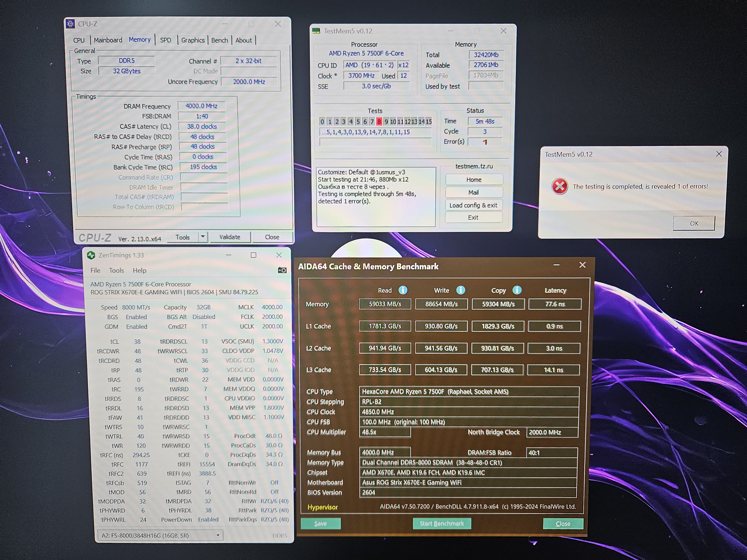Open the CPU-Z Tools dropdown arrow
This screenshot has width=747, height=560.
pos(203,237)
